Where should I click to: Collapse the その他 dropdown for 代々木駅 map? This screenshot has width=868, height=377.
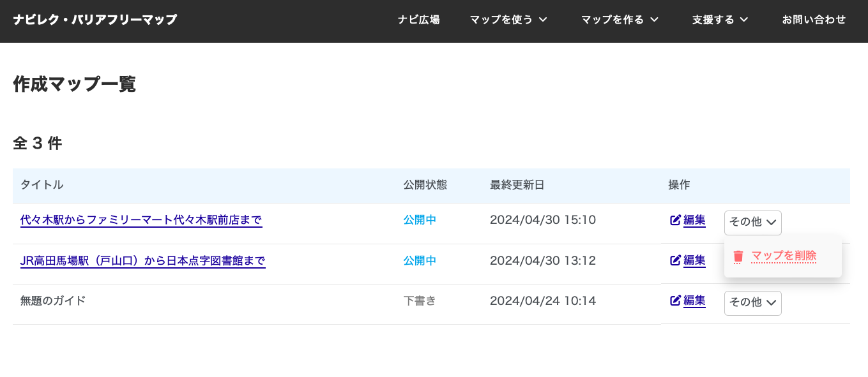[752, 222]
